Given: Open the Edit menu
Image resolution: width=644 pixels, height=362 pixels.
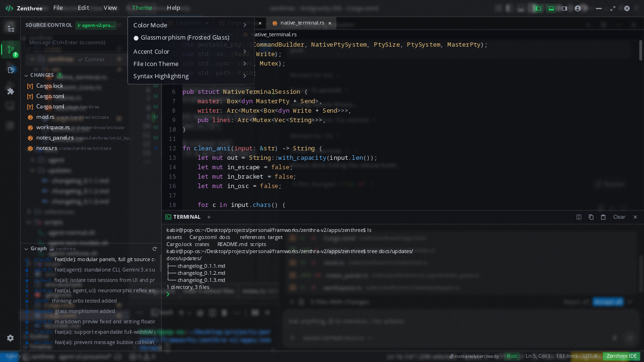Looking at the screenshot, I should click(x=83, y=8).
